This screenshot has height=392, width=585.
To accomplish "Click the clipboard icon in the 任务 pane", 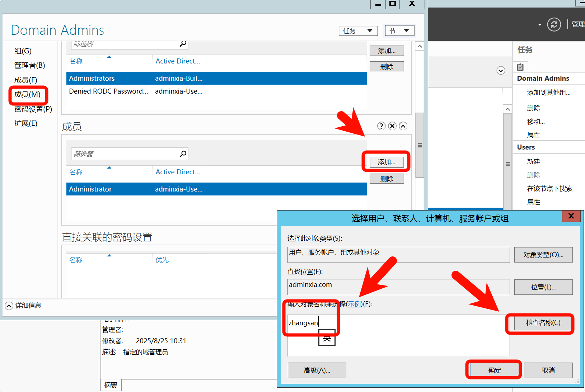I will click(520, 67).
